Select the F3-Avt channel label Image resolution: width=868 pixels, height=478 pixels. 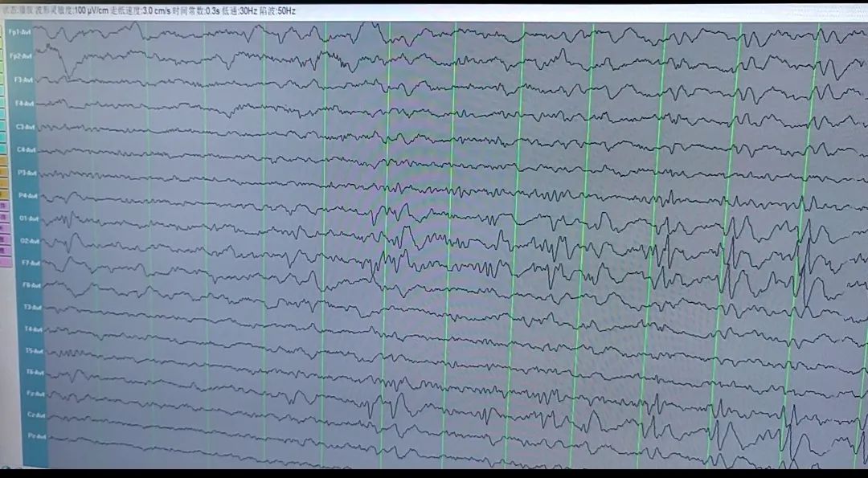(x=23, y=80)
